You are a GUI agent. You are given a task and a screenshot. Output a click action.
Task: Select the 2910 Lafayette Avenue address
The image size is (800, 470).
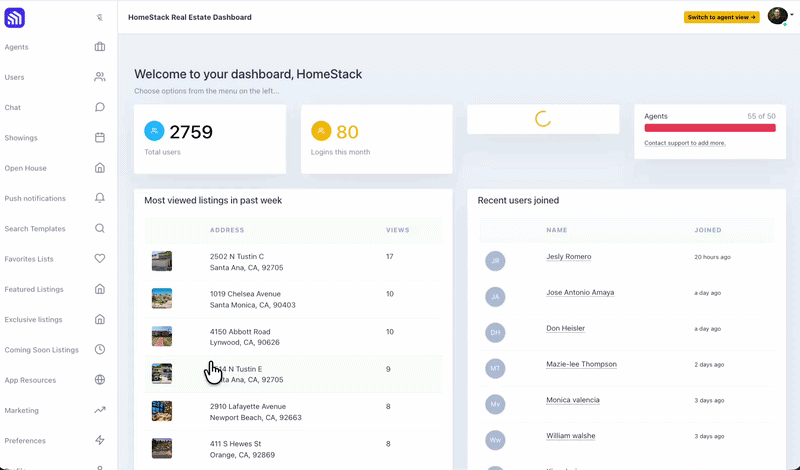[256, 412]
